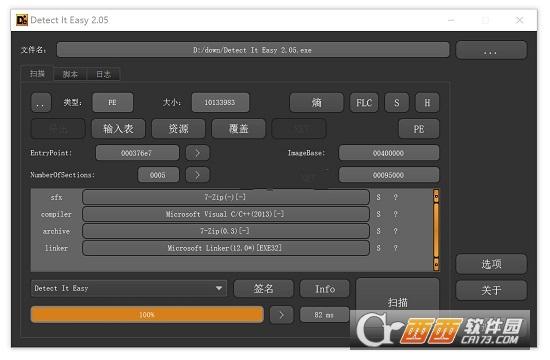Select the linker Microsoft Linker result entry
Image resolution: width=550 pixels, height=360 pixels.
pyautogui.click(x=226, y=248)
